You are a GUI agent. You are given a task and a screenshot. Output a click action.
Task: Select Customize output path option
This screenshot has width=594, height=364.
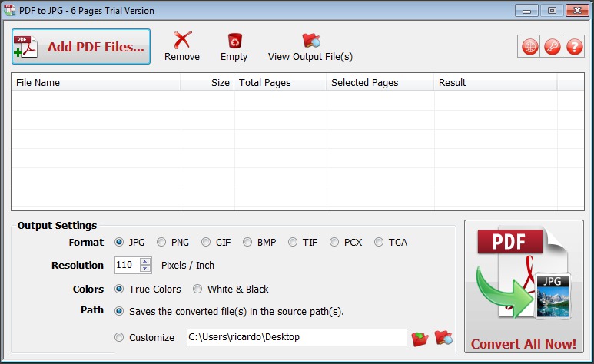click(144, 337)
